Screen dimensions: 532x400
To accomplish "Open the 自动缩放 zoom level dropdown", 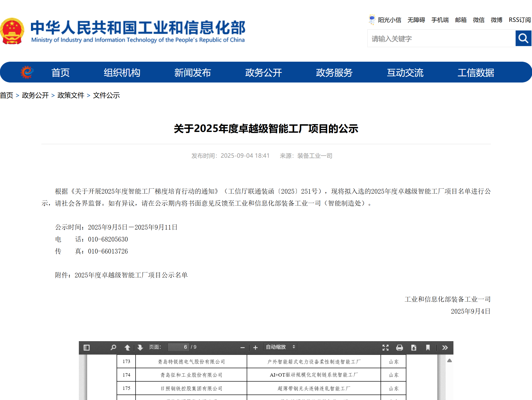I will click(280, 347).
